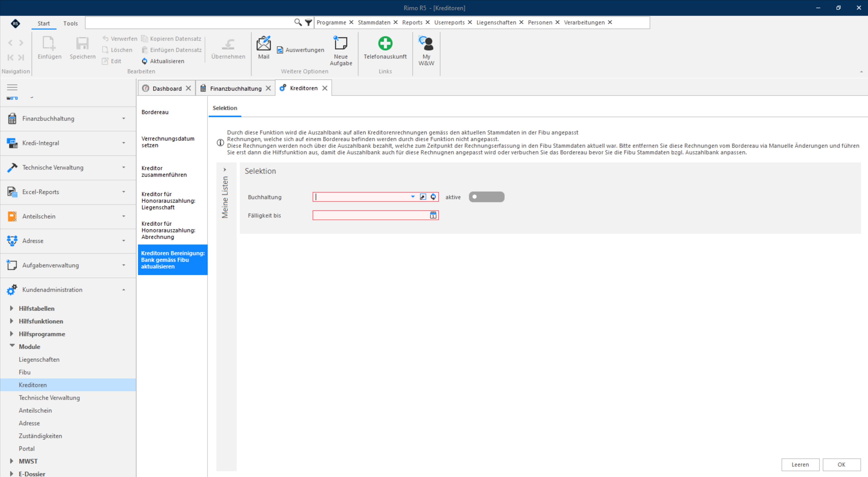Remove the Reports filter tag
The height and width of the screenshot is (477, 868).
click(428, 22)
